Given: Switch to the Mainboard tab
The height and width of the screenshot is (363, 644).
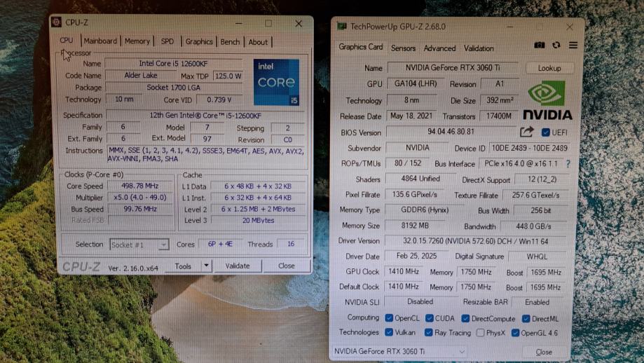Looking at the screenshot, I should (x=100, y=41).
